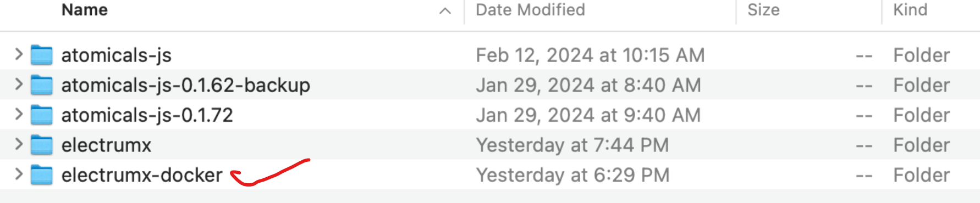Click the Feb 12, 2024 date entry

(x=590, y=55)
